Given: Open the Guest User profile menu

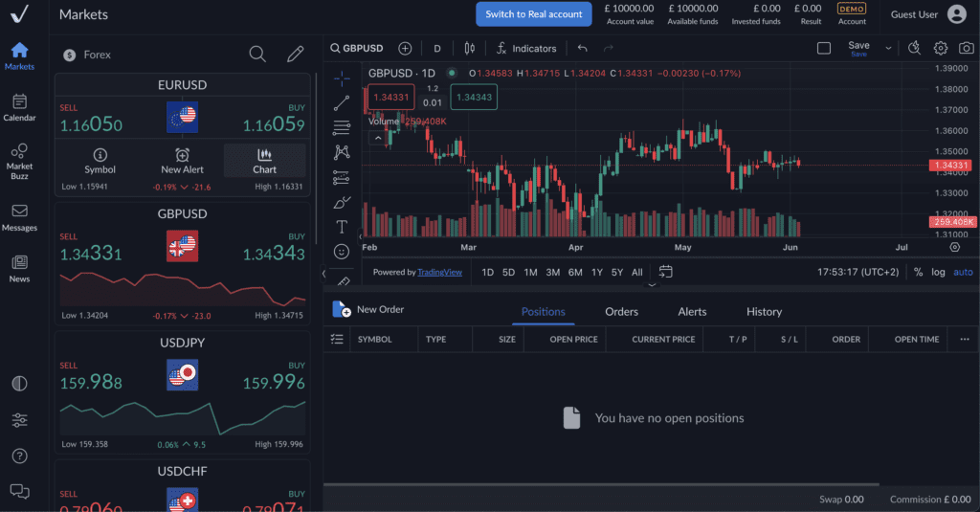Looking at the screenshot, I should 928,14.
